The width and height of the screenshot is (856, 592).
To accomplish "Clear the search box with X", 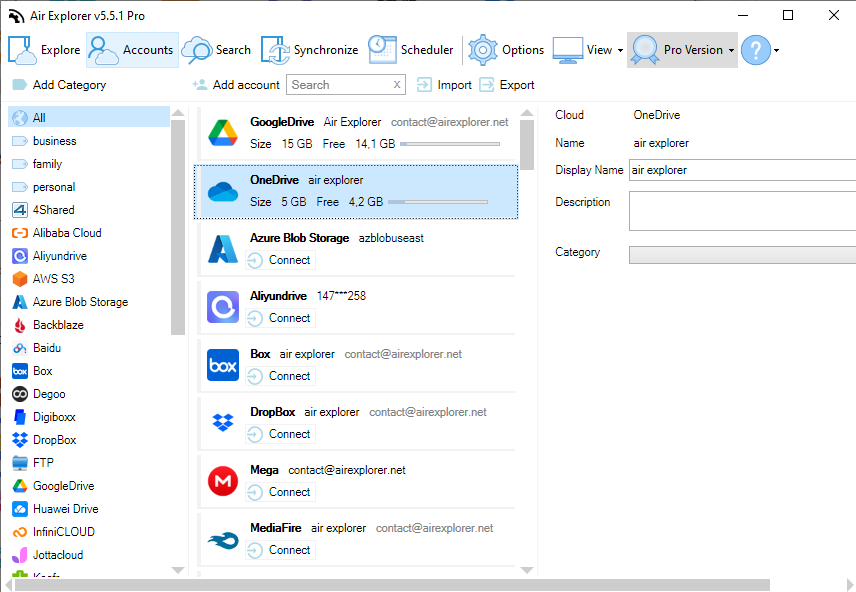I will point(397,85).
